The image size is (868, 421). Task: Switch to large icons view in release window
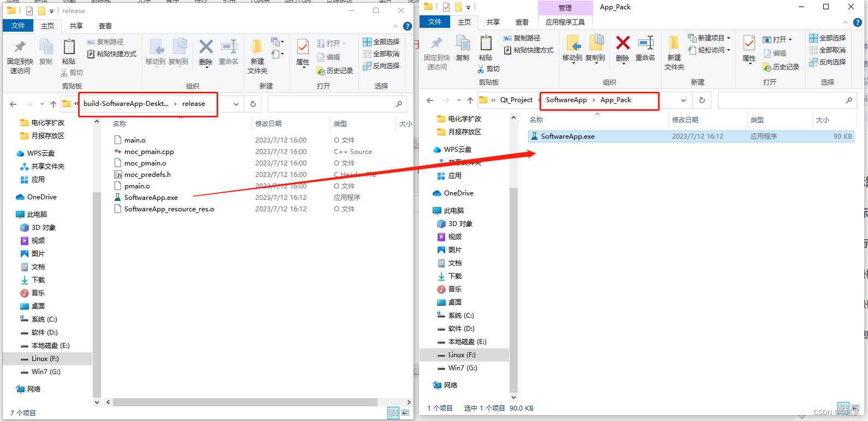click(406, 413)
